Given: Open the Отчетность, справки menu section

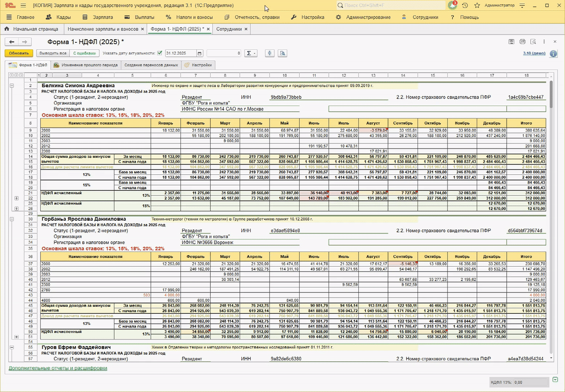Looking at the screenshot, I should (x=252, y=17).
